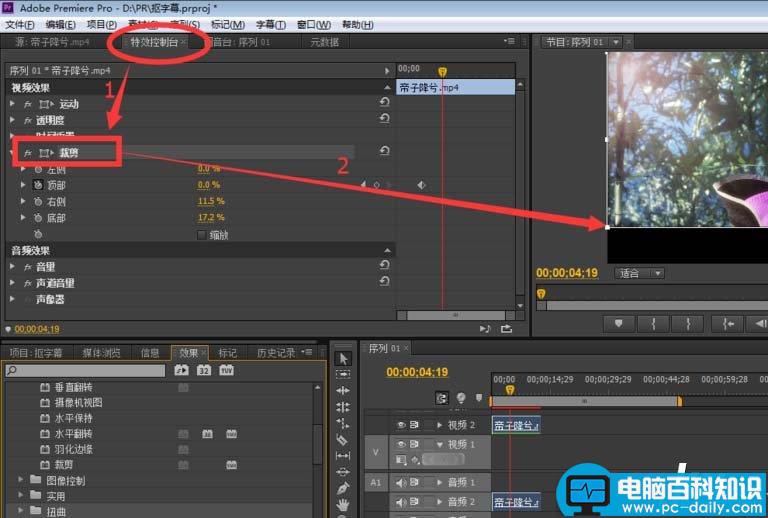Select the Slide tool
Image resolution: width=768 pixels, height=518 pixels.
pos(343,471)
